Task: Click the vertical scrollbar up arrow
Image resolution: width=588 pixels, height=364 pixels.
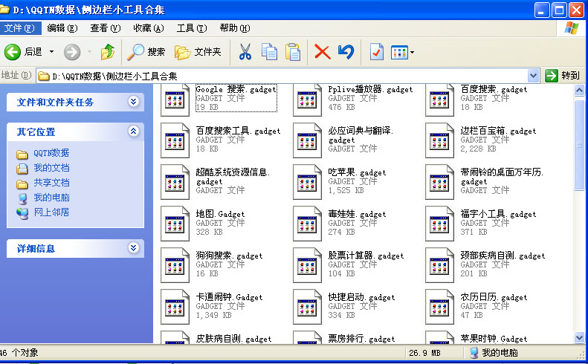Action: click(x=579, y=91)
